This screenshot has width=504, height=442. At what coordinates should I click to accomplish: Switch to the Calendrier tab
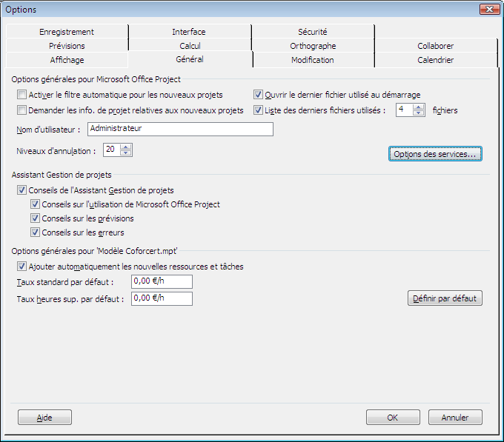435,60
